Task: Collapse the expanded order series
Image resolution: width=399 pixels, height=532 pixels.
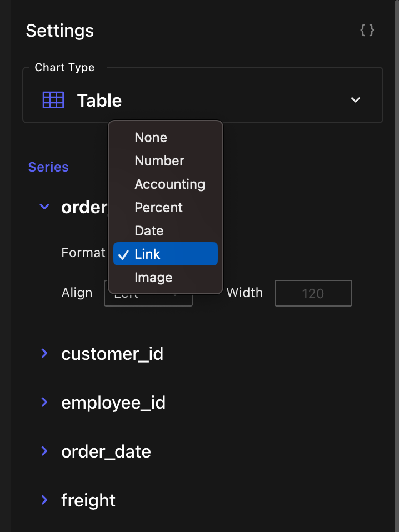Action: click(x=44, y=206)
